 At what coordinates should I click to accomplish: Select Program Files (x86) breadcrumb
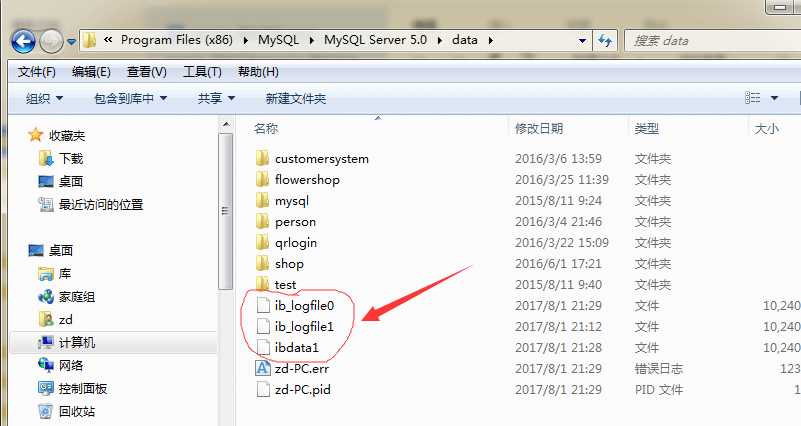(177, 40)
